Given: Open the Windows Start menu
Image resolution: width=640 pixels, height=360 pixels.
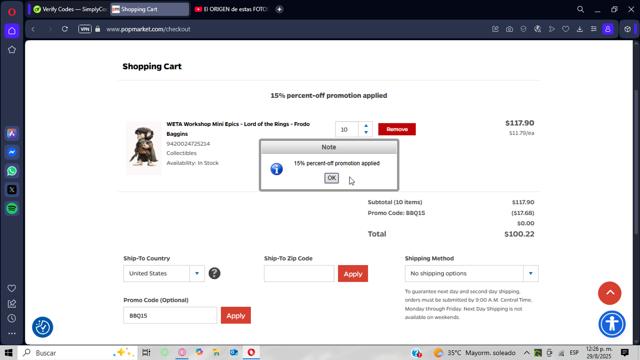Looking at the screenshot, I should click(8, 353).
